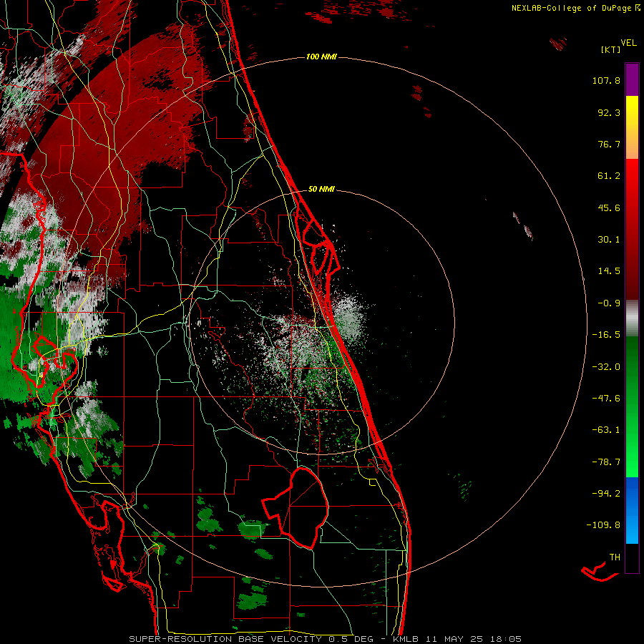This screenshot has width=644, height=644.
Task: Click the 50 NMI range ring label
Action: point(321,190)
